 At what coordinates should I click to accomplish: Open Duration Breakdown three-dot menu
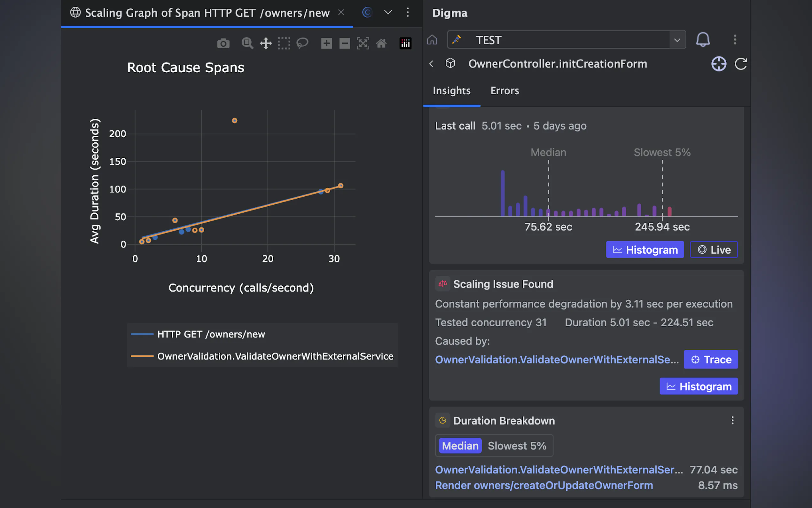click(x=732, y=420)
